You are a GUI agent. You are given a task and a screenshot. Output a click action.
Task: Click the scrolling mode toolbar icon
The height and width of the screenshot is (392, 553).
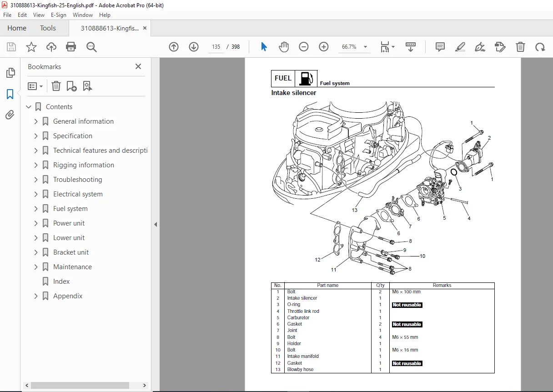[411, 47]
